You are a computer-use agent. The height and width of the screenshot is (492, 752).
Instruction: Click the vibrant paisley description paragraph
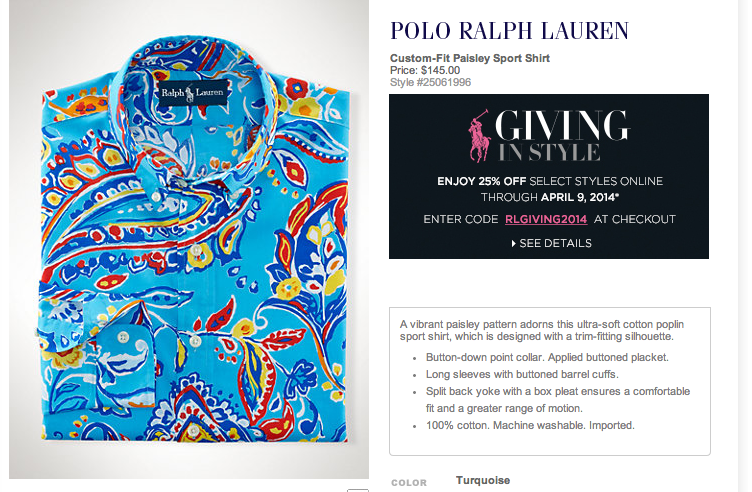coord(543,331)
